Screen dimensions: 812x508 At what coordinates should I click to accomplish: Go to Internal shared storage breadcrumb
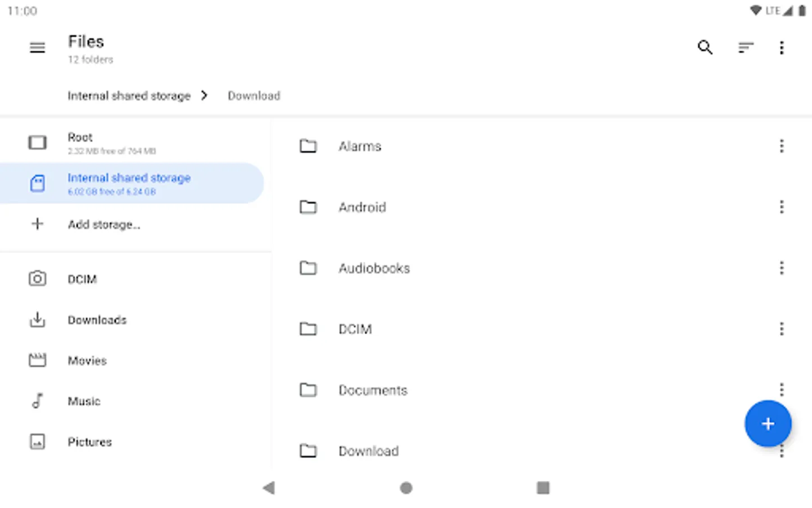coord(129,96)
